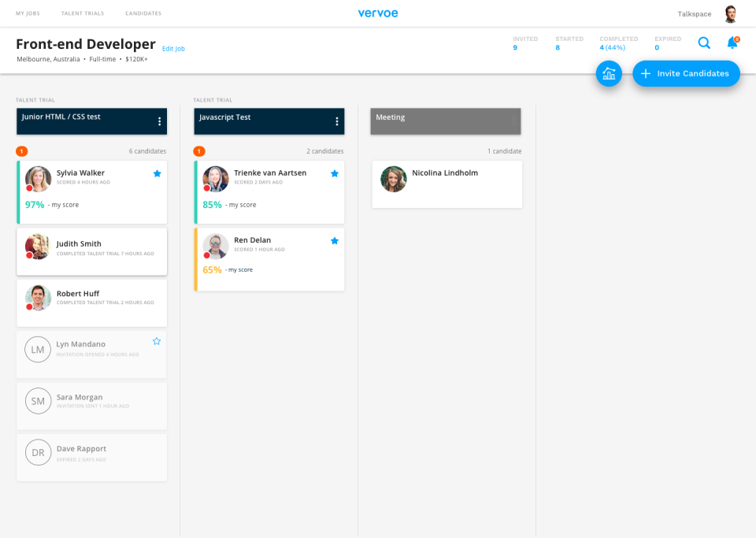Click the SM initials avatar
Viewport: 756px width, 538px height.
[x=38, y=401]
